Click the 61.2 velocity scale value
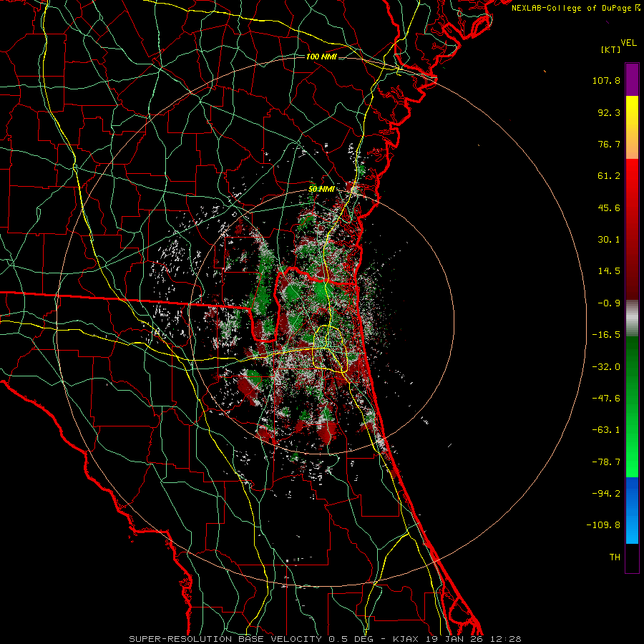This screenshot has height=644, width=644. [609, 176]
